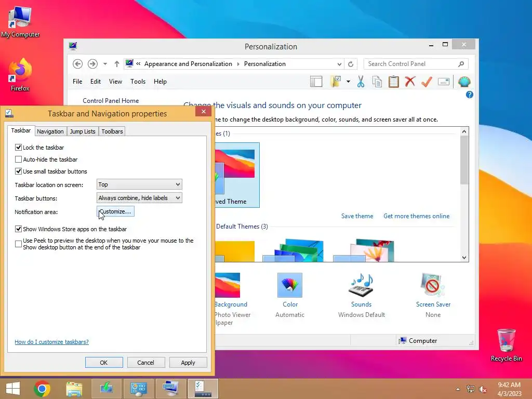
Task: Click the Paste clipboard icon
Action: tap(394, 82)
